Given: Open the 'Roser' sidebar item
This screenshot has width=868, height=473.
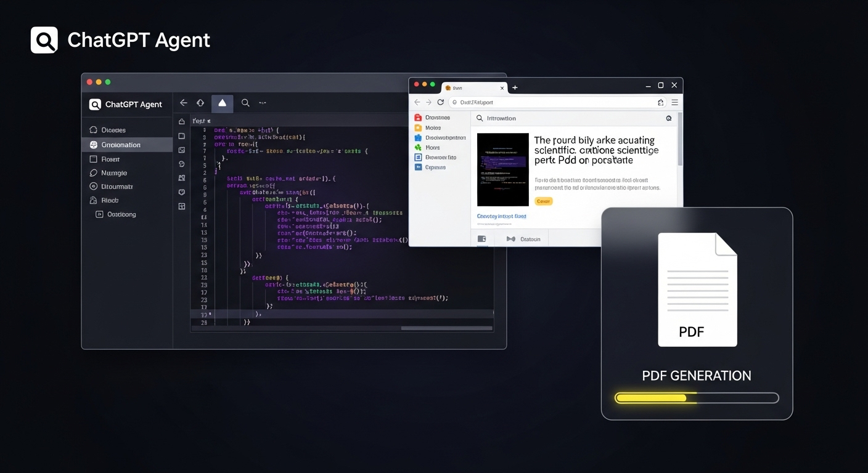Looking at the screenshot, I should pos(127,159).
